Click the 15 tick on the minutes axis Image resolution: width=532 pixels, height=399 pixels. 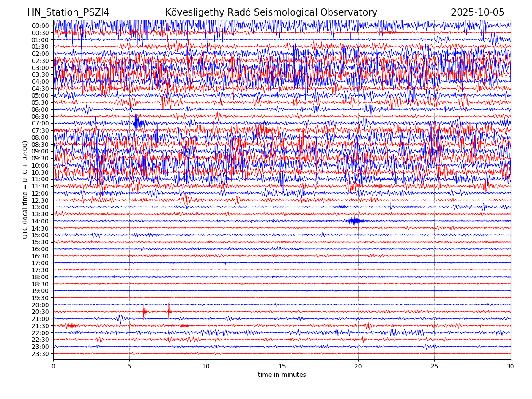(282, 366)
